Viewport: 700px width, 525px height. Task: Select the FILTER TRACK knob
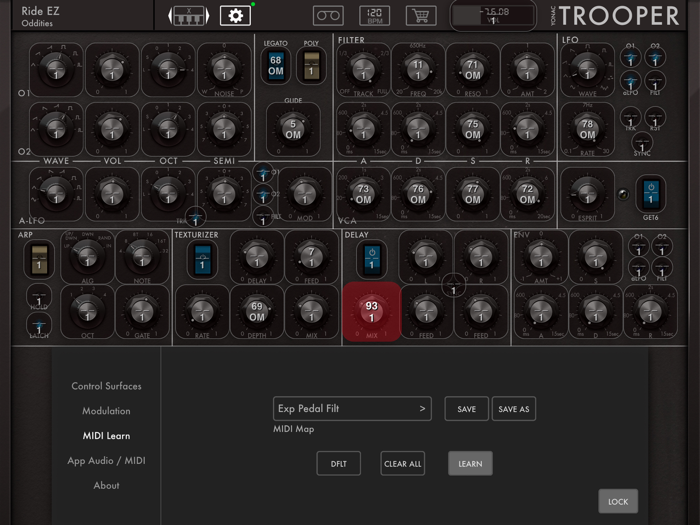tap(363, 70)
